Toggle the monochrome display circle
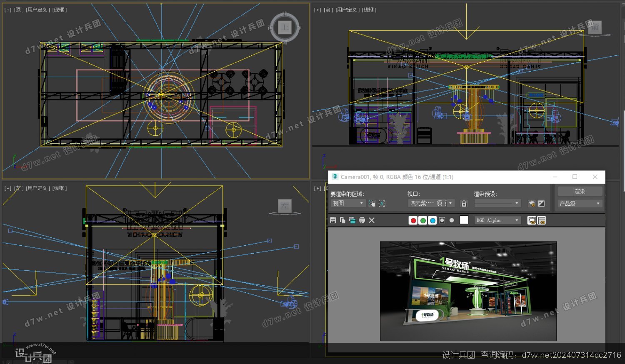This screenshot has width=625, height=364. (452, 220)
